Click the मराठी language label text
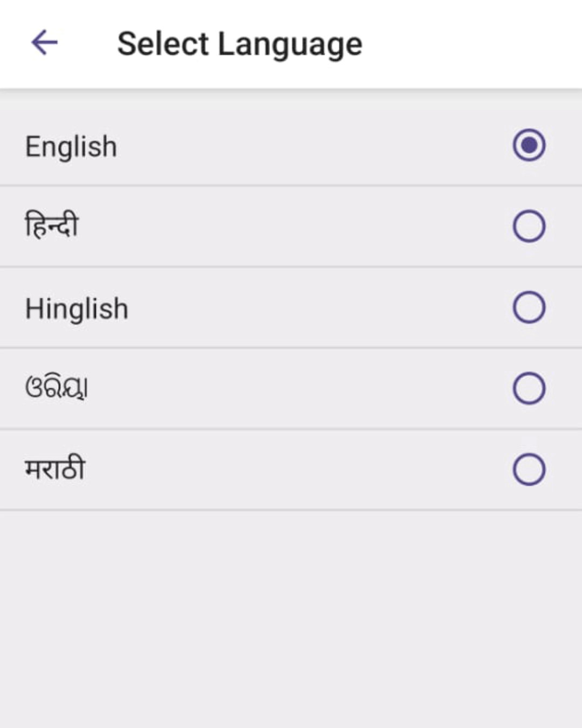 coord(55,468)
